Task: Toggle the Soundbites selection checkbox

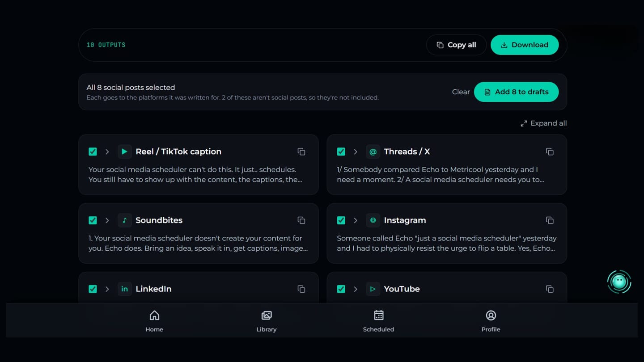Action: (93, 220)
